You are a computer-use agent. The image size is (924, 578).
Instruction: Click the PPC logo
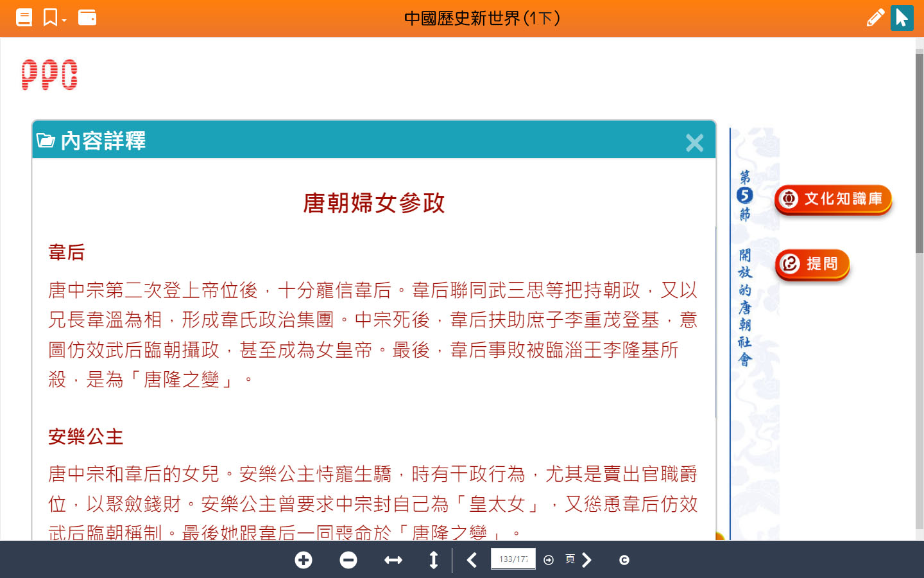click(x=49, y=74)
